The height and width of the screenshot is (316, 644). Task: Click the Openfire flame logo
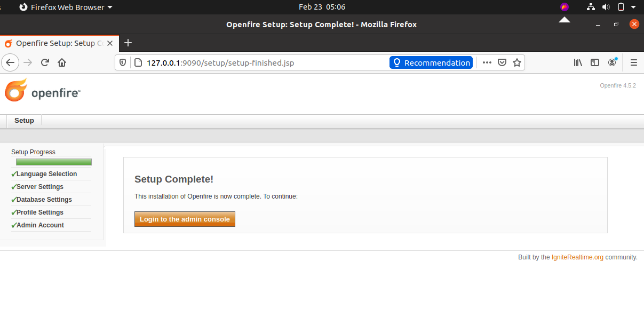(x=16, y=90)
